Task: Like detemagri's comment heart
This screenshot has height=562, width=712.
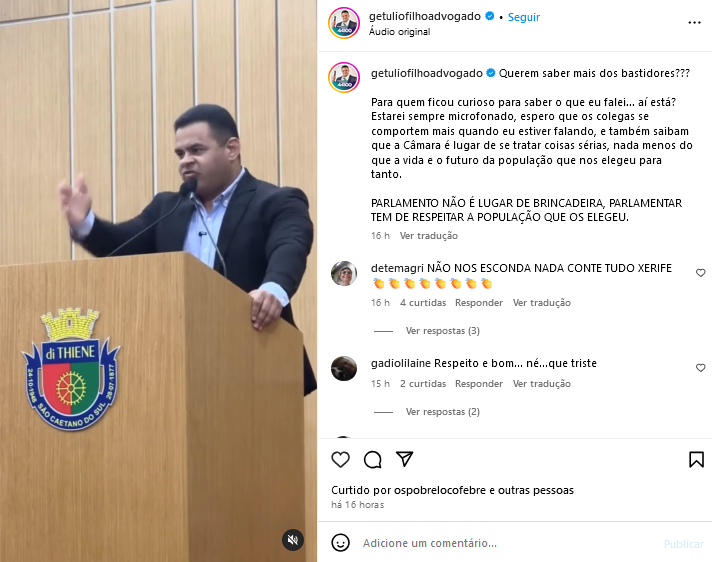Action: (701, 273)
